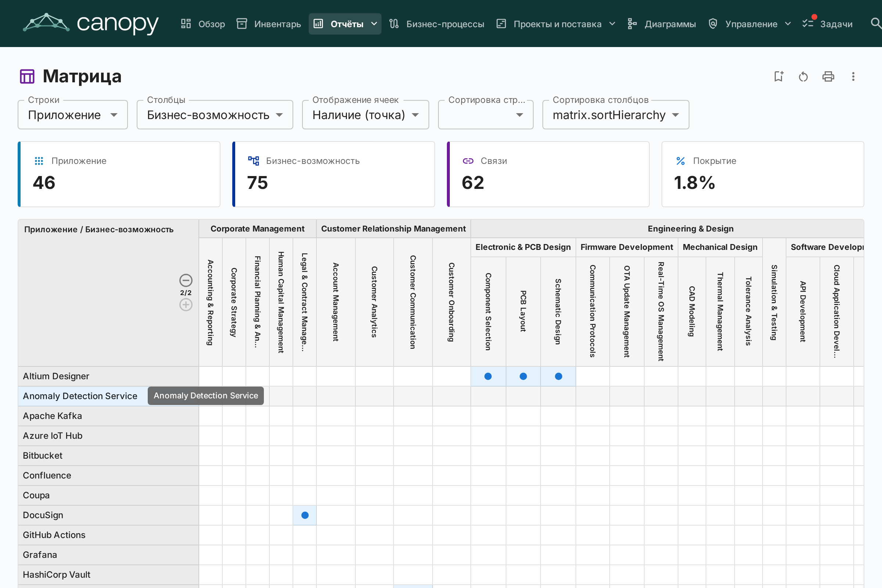Print the matrix report
Image resolution: width=882 pixels, height=588 pixels.
[x=828, y=76]
